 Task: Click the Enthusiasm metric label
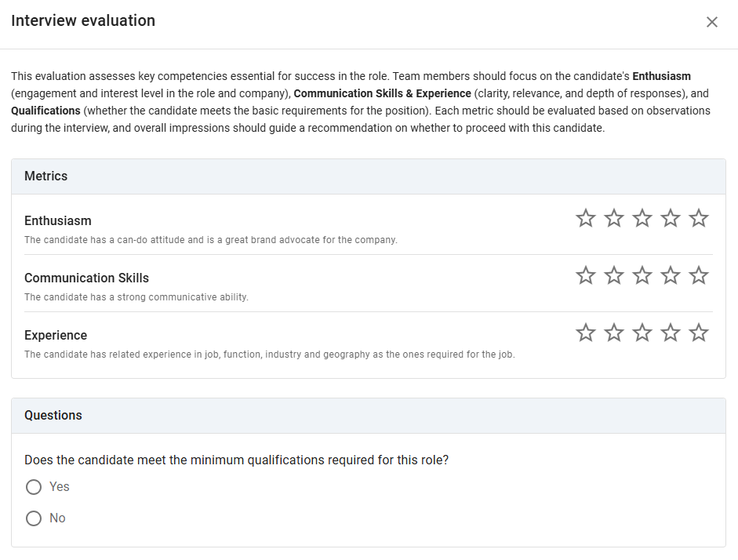[x=57, y=220]
